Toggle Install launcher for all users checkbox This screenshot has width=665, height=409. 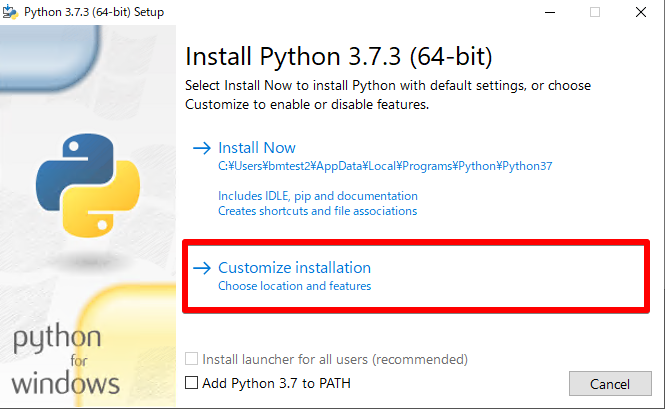click(x=192, y=359)
